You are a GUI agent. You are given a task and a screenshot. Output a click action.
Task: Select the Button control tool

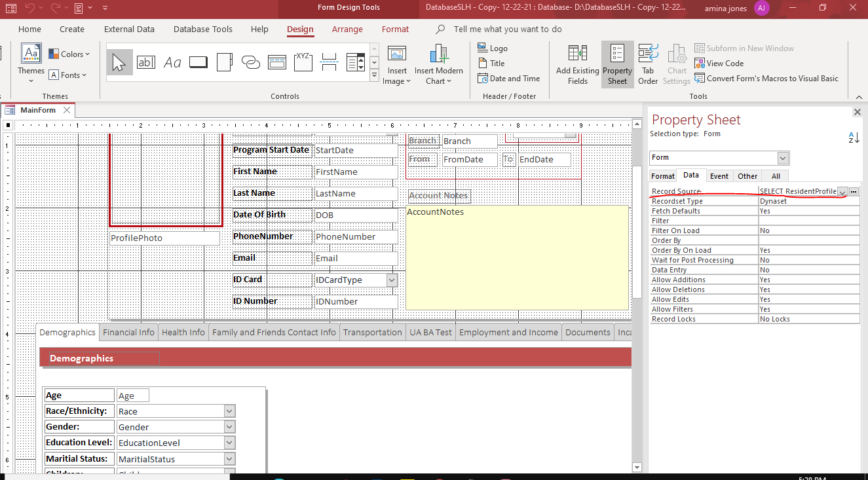[x=198, y=62]
